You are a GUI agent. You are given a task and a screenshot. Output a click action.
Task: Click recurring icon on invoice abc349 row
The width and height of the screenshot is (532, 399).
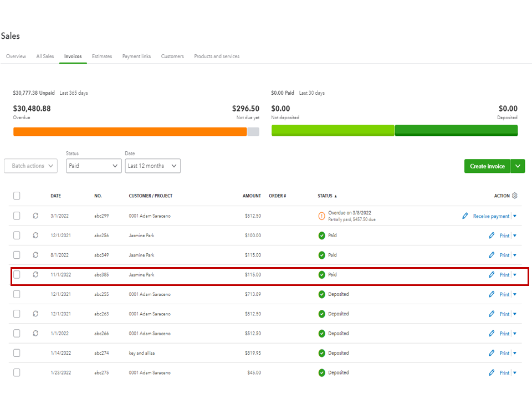pos(35,255)
